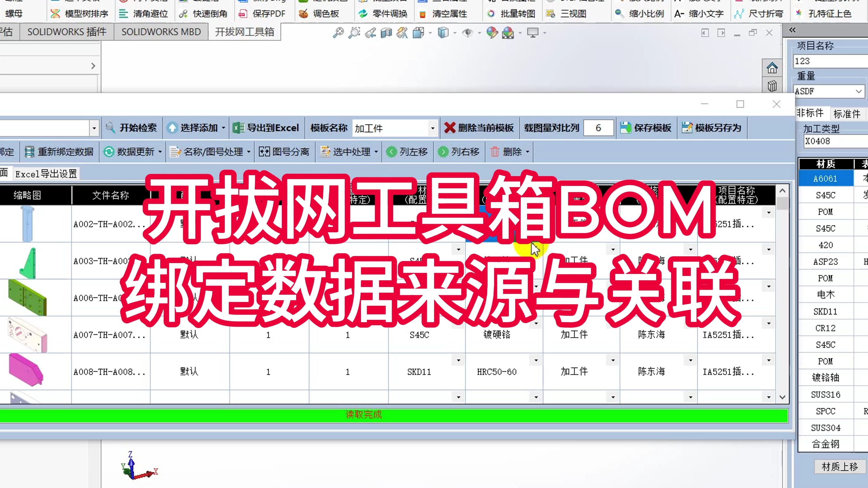Click zoom to fit magnifier icon
868x488 pixels.
tap(338, 33)
